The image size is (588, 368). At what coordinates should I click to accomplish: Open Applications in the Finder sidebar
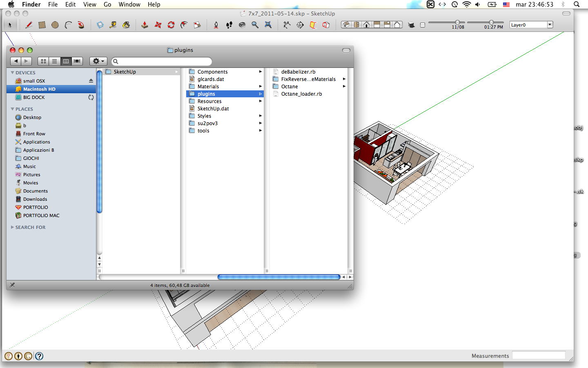coord(36,142)
